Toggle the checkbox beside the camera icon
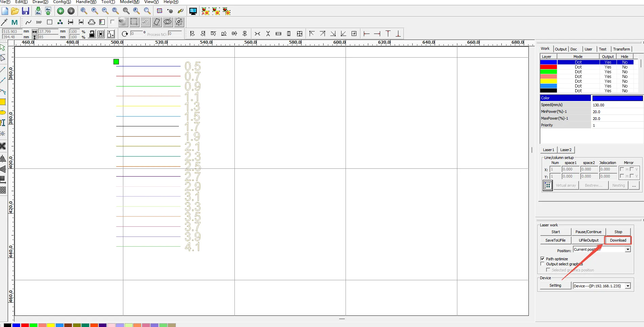Viewport: 644px width, 327px height. (112, 22)
